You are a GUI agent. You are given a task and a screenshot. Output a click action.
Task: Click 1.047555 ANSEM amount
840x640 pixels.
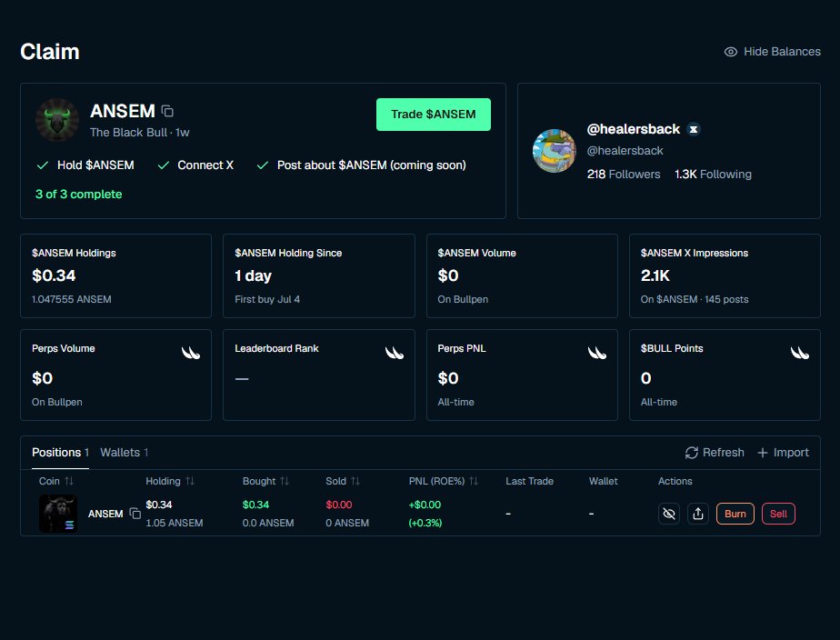(x=72, y=299)
